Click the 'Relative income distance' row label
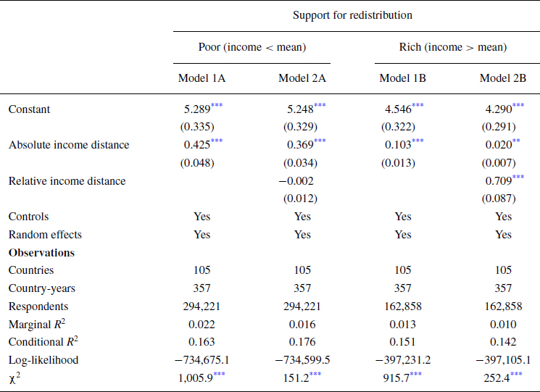This screenshot has height=392, width=540. 67,181
